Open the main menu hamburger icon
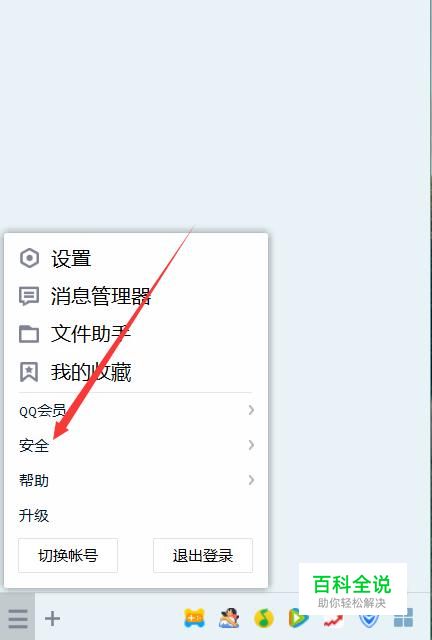The width and height of the screenshot is (432, 640). click(18, 619)
